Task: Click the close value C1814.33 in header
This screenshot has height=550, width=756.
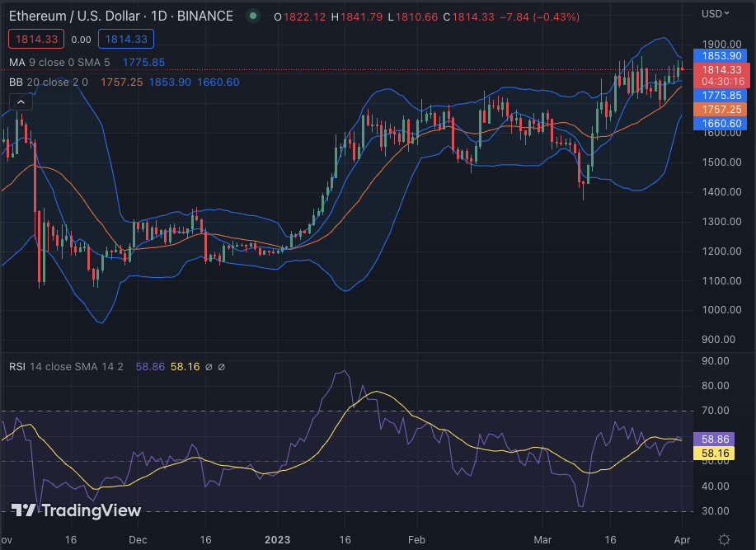Action: tap(468, 16)
